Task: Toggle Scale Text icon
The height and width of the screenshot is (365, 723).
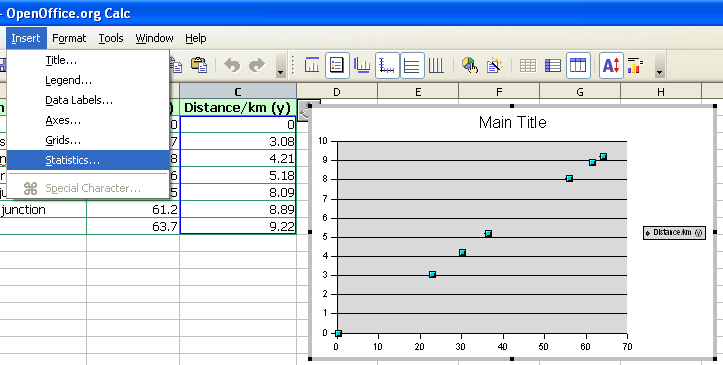Action: tap(611, 65)
